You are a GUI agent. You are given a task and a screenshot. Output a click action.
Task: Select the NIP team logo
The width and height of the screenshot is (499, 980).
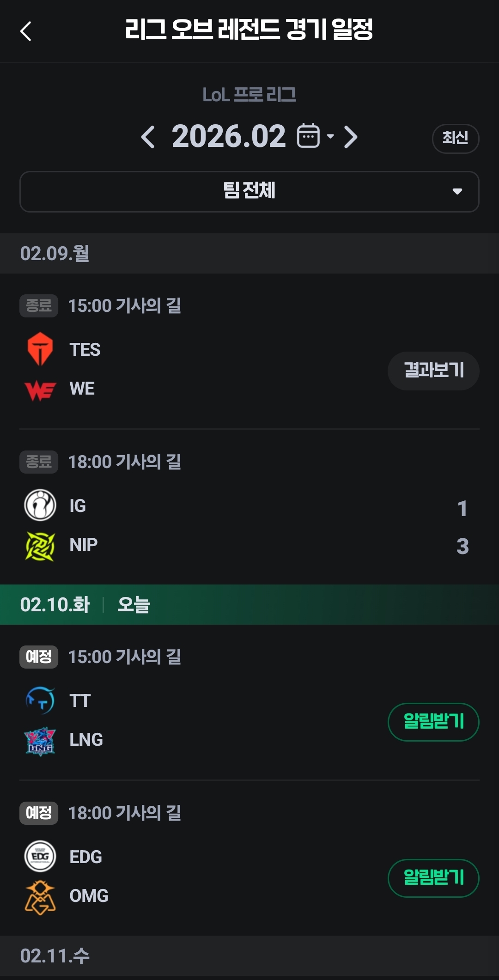tap(40, 546)
